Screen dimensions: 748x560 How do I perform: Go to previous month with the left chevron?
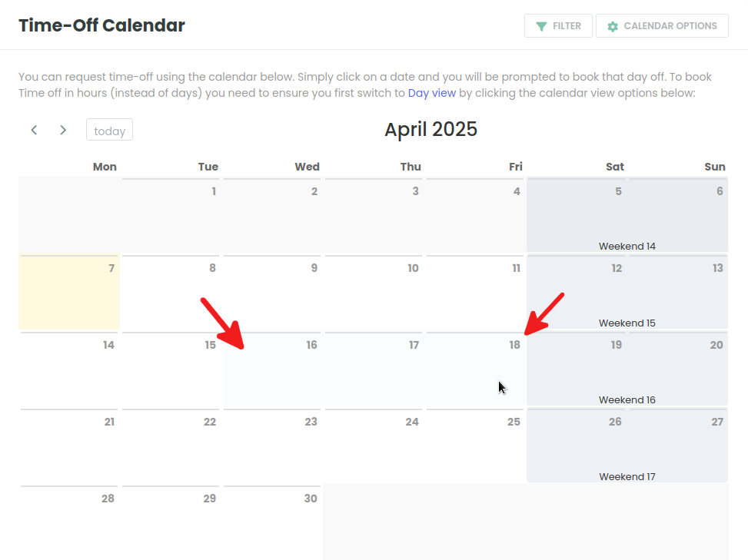coord(34,130)
